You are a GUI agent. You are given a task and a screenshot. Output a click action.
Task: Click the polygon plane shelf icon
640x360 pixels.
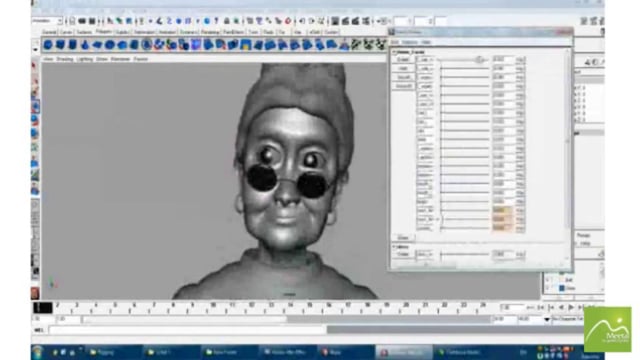click(x=97, y=45)
